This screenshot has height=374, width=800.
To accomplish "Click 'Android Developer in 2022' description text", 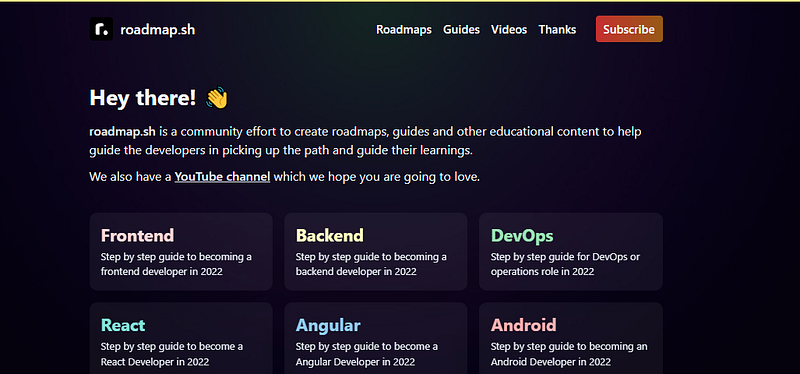I will point(551,362).
